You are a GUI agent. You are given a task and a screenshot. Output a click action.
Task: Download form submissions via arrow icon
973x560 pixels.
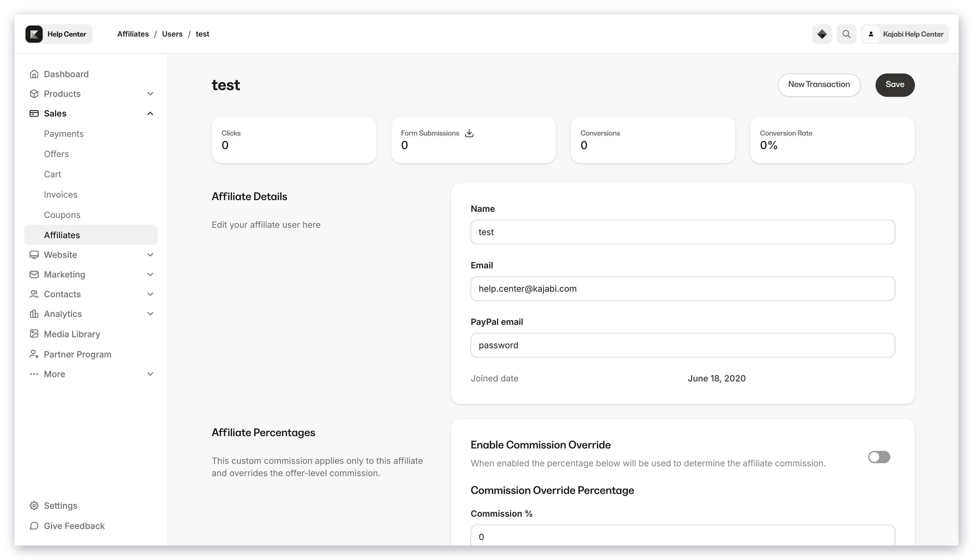[469, 133]
